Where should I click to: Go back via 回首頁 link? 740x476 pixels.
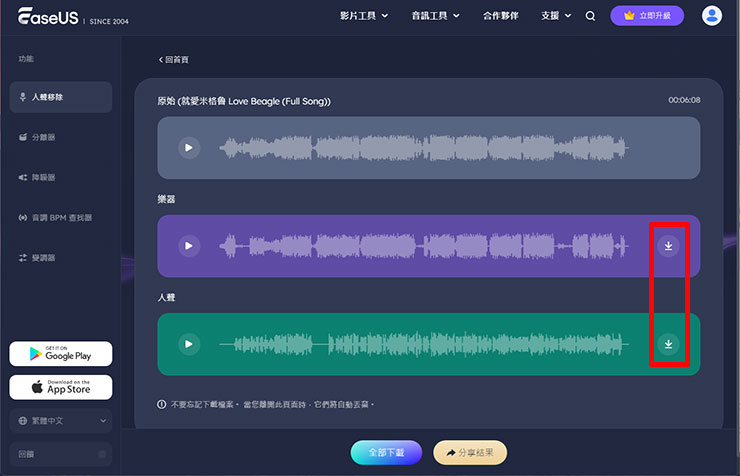(x=176, y=60)
